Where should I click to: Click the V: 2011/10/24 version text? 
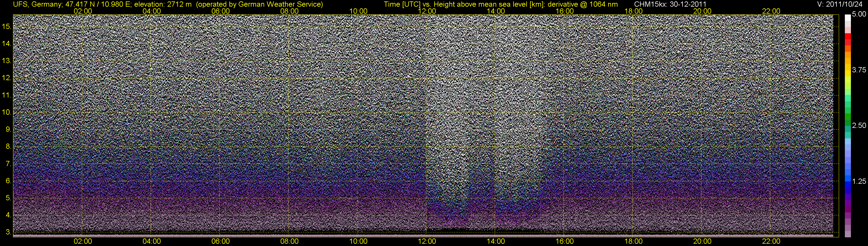pyautogui.click(x=841, y=4)
